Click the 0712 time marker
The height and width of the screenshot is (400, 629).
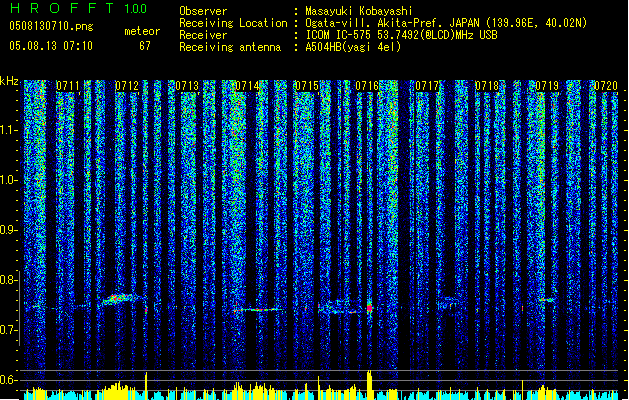pyautogui.click(x=127, y=86)
